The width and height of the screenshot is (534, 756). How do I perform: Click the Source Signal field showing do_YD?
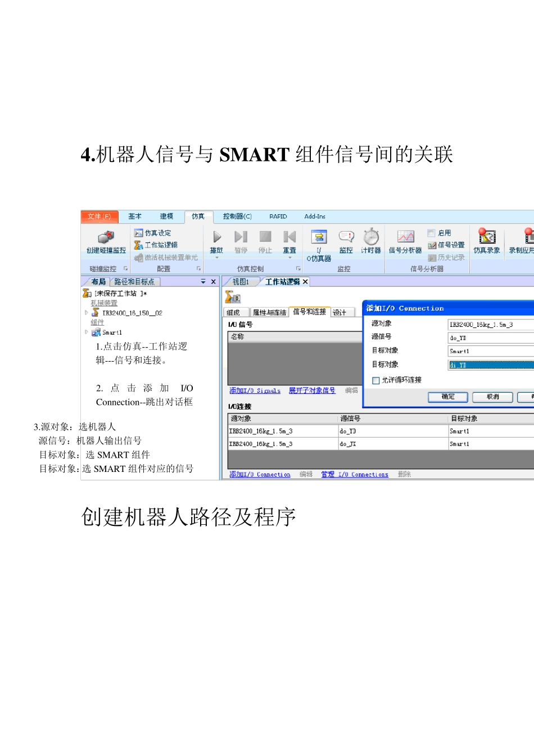(x=491, y=338)
